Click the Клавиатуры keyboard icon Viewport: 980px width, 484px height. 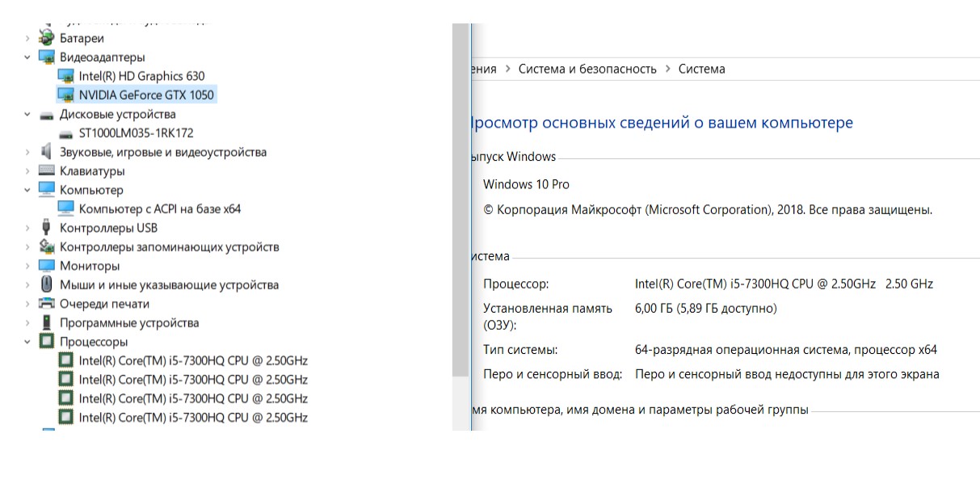click(x=46, y=171)
